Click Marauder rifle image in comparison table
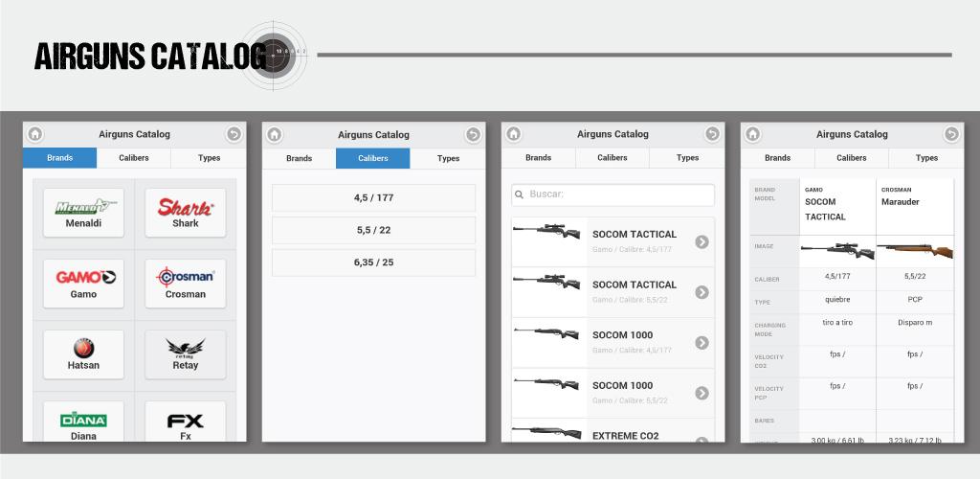Viewport: 980px width, 479px height. pos(915,250)
